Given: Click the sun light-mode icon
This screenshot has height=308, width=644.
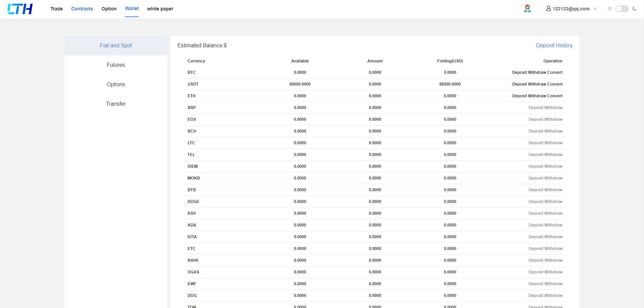Looking at the screenshot, I should click(x=609, y=9).
